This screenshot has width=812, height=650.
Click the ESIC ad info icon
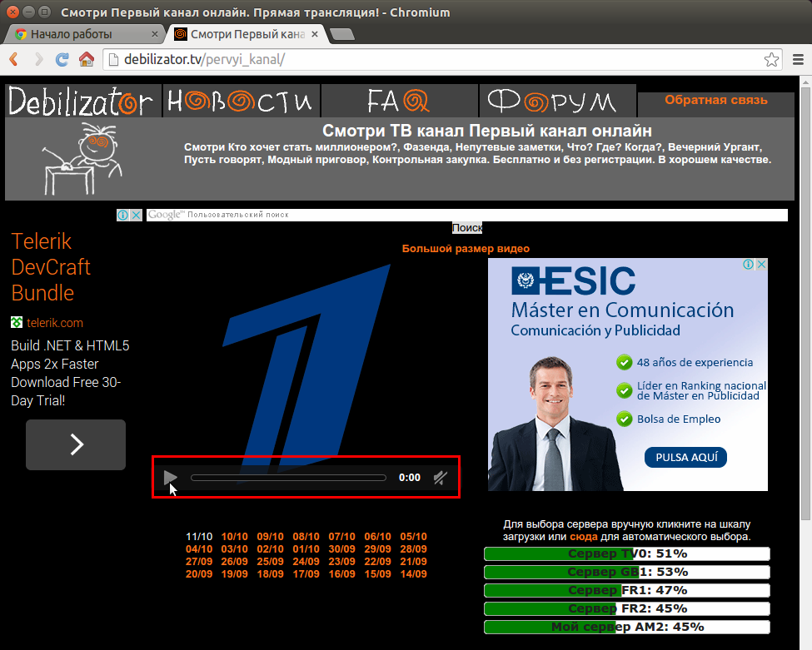[x=749, y=265]
